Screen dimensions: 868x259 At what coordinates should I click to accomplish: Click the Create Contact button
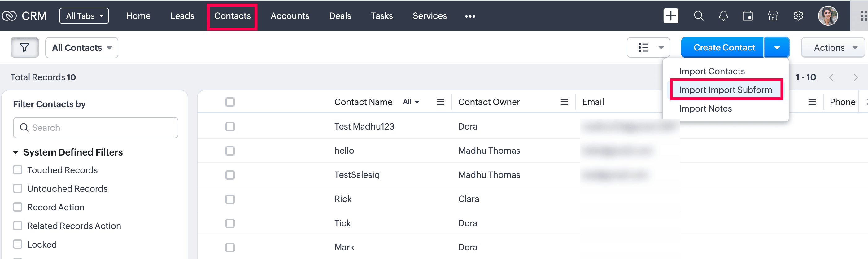(723, 47)
